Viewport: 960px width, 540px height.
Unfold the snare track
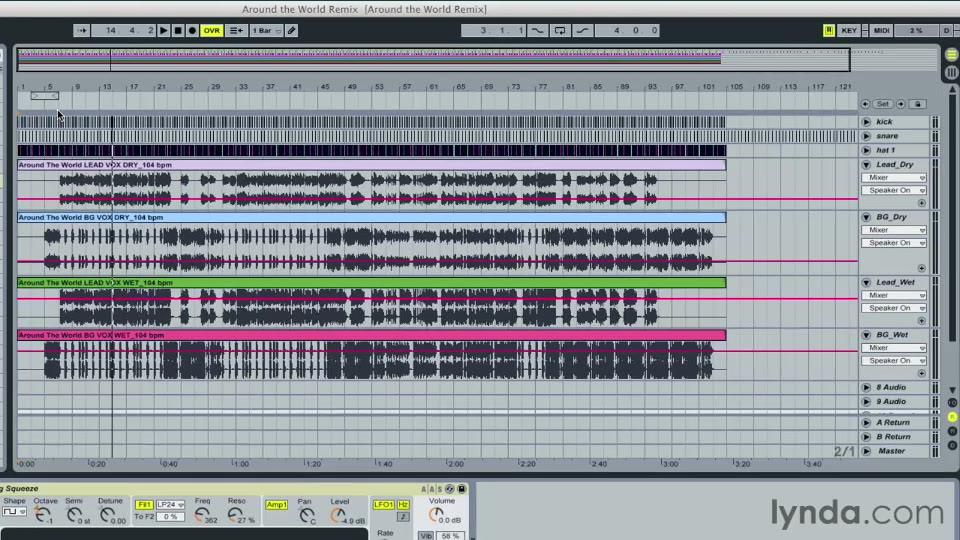click(866, 136)
